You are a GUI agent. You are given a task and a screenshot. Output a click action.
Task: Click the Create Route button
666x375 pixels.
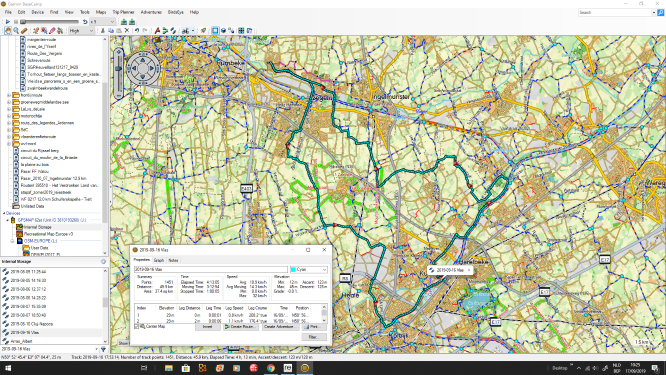(x=240, y=327)
